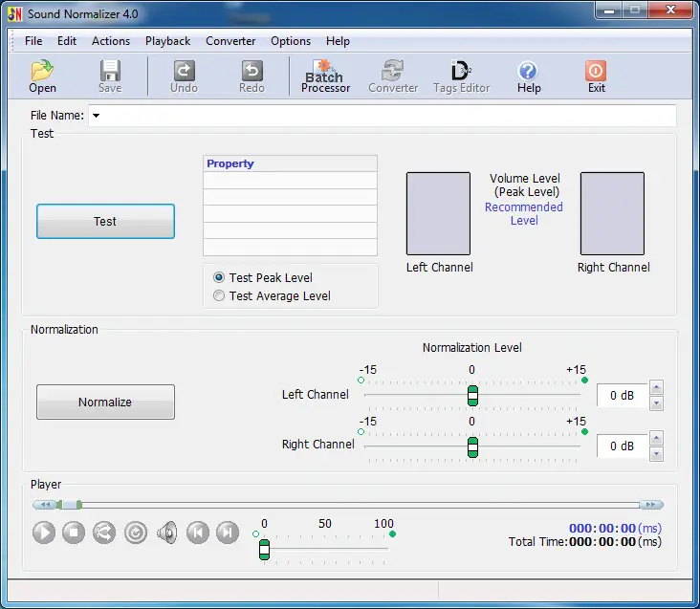The image size is (700, 609).
Task: Decrease Left Channel dB with down arrow
Action: [656, 403]
